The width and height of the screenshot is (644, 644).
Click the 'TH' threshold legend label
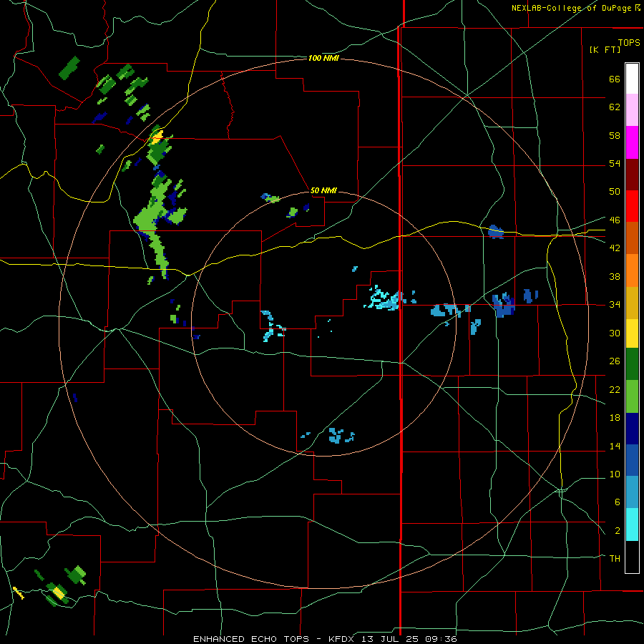615,559
